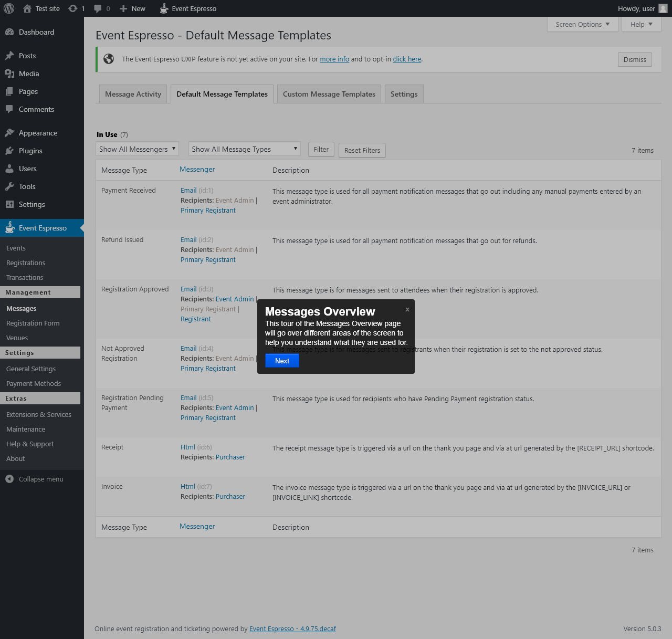The image size is (672, 639).
Task: Click the Collapse menu arrow icon
Action: [x=9, y=479]
